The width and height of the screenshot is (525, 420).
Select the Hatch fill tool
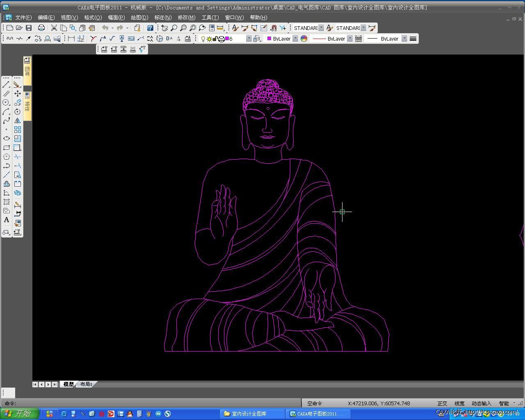pos(6,202)
